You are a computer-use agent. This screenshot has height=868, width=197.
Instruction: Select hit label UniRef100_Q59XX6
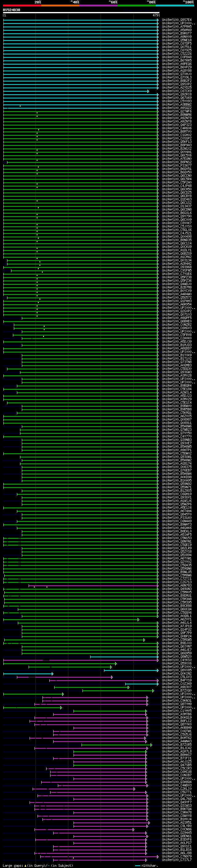177,663
